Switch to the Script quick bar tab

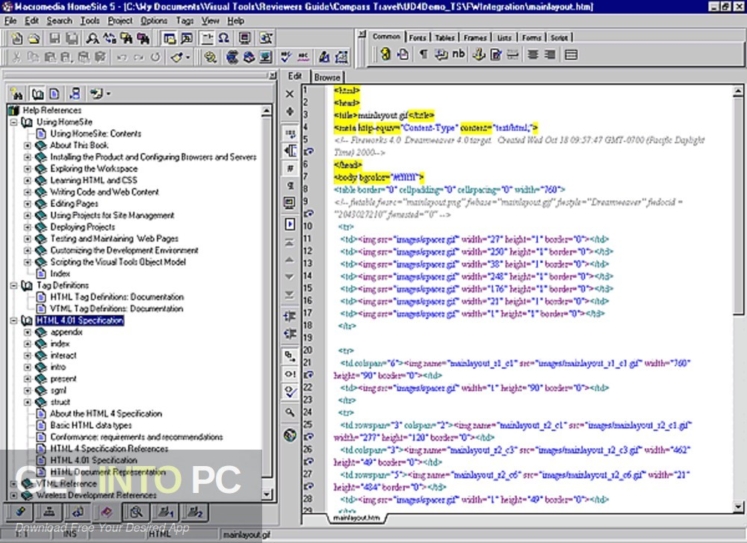click(559, 38)
